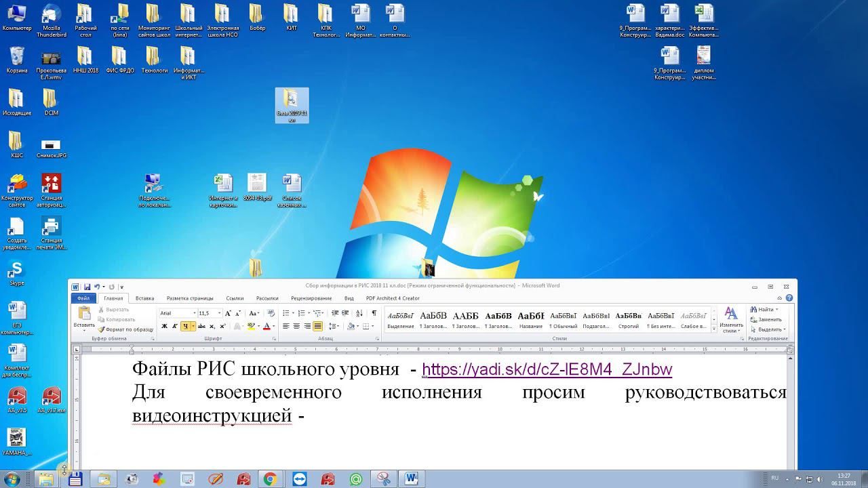The height and width of the screenshot is (488, 868).
Task: Save the document from the quick access toolbar
Action: point(87,287)
